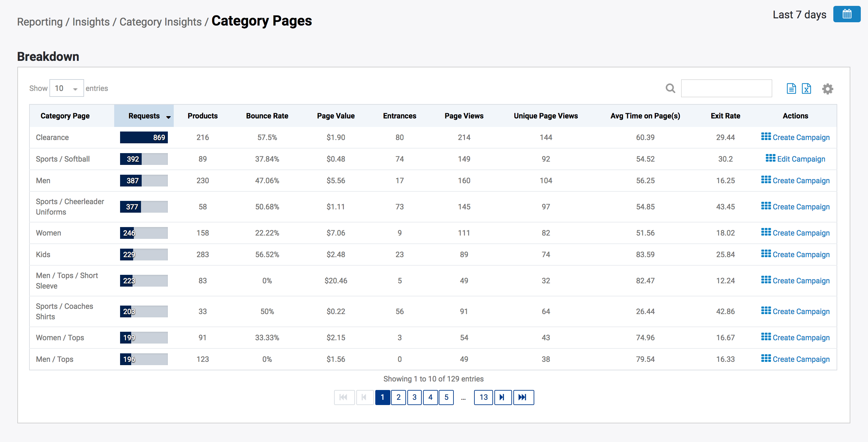Click the search magnifier icon
Viewport: 868px width, 442px height.
pos(670,88)
